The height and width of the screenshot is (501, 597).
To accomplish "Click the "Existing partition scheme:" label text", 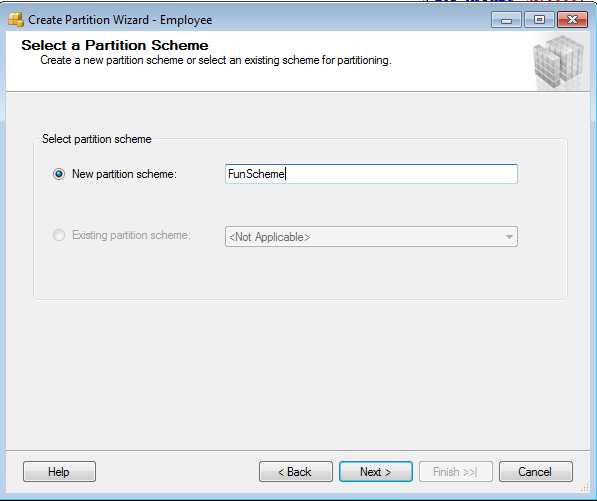I will [x=131, y=235].
